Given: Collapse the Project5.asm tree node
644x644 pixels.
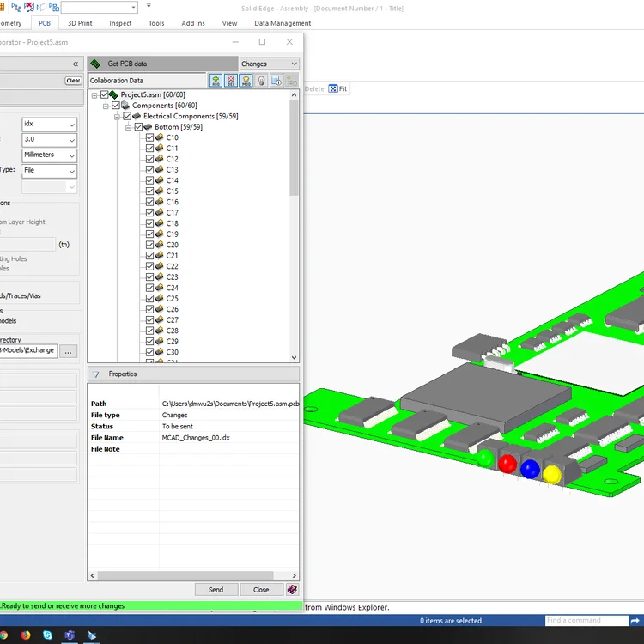Looking at the screenshot, I should coord(94,95).
